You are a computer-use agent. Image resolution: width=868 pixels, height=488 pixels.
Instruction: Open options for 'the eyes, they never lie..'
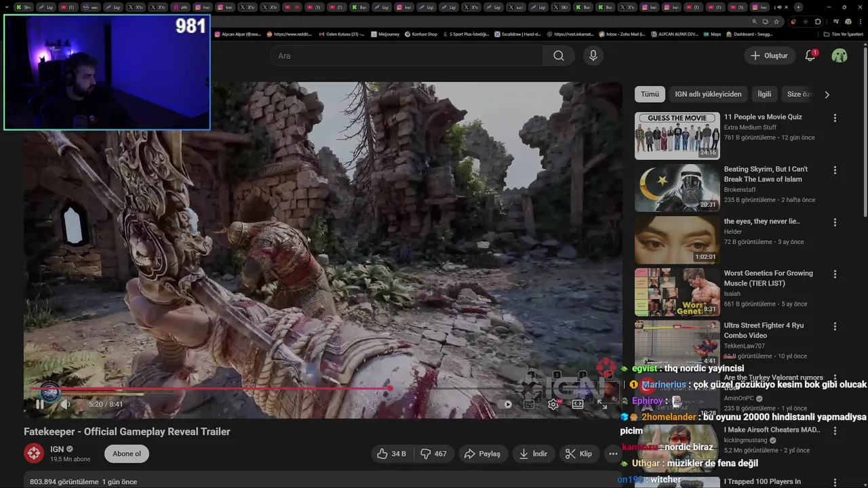pos(835,222)
